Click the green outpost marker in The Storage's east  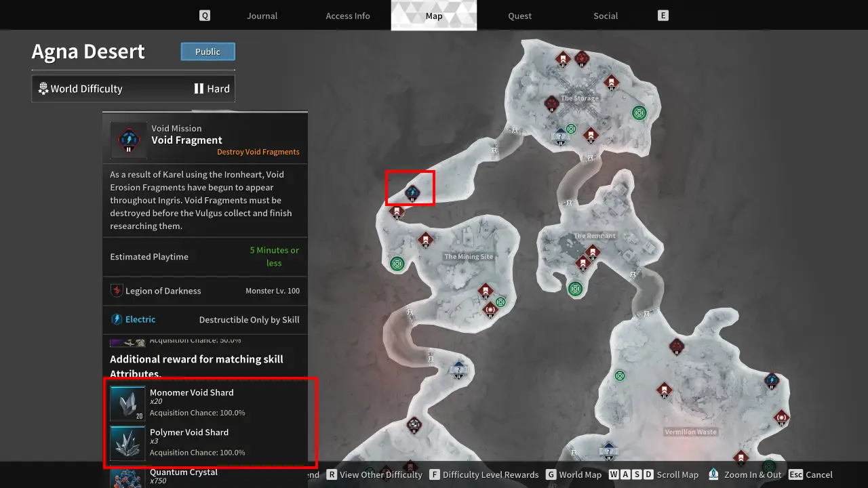(x=639, y=113)
